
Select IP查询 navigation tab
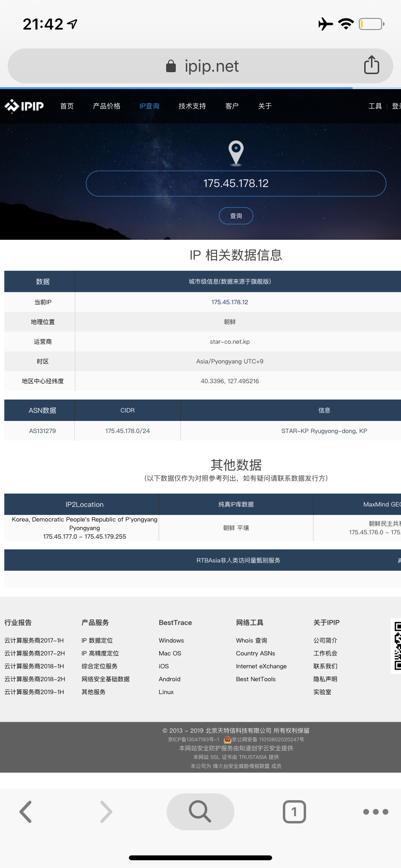[149, 106]
